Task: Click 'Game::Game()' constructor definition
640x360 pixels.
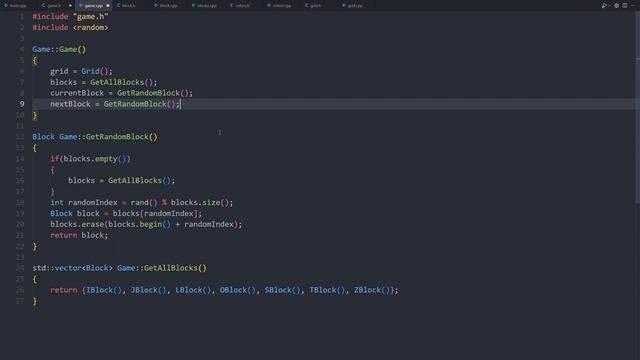Action: [x=59, y=49]
